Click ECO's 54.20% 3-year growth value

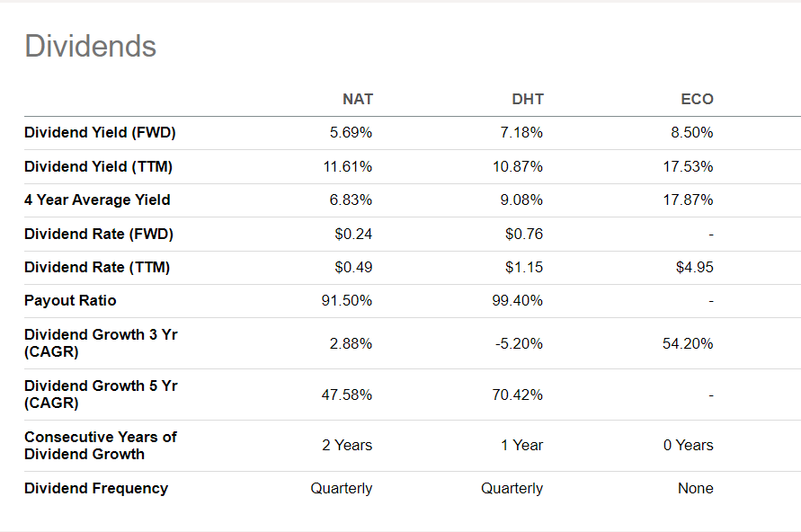[x=688, y=343]
